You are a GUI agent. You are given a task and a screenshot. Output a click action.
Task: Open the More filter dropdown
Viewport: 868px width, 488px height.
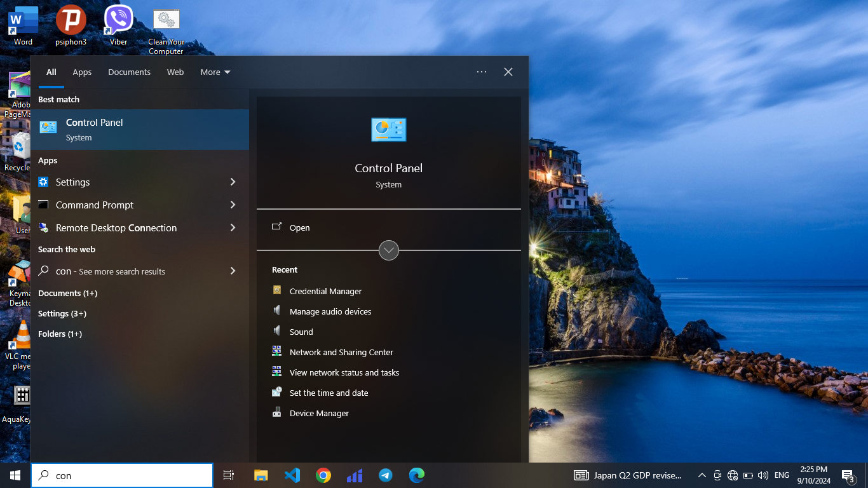[215, 72]
